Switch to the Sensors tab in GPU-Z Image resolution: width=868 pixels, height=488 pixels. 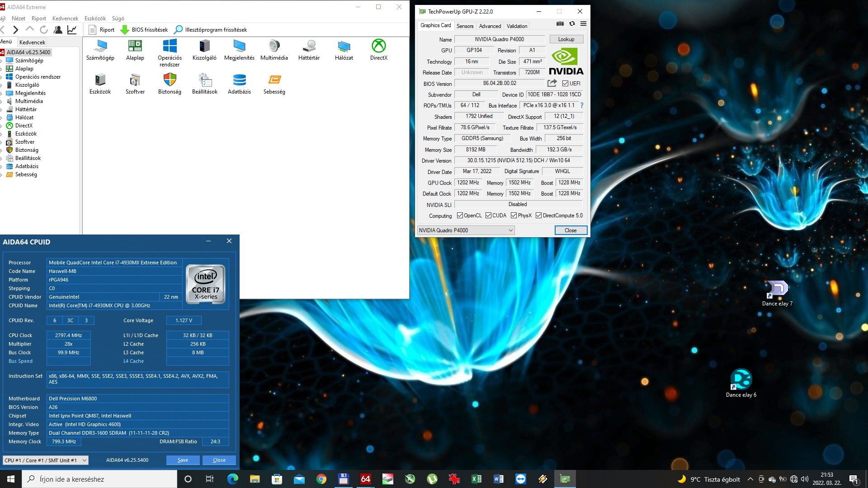465,26
